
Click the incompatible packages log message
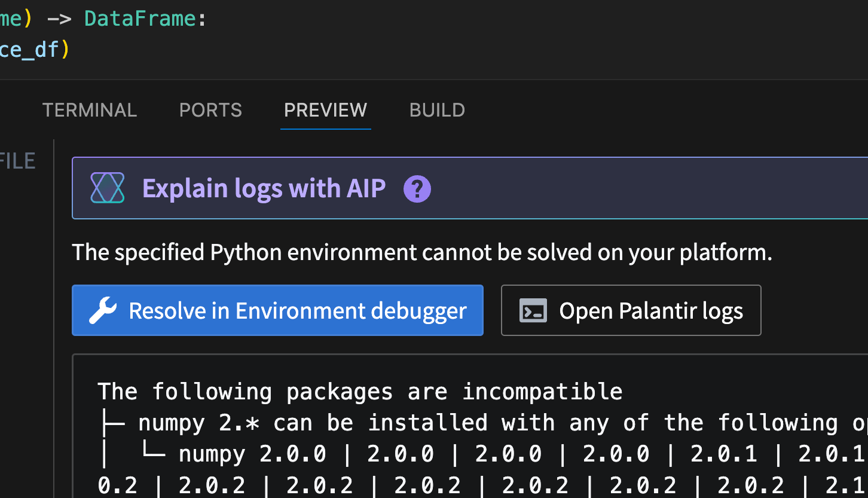360,391
